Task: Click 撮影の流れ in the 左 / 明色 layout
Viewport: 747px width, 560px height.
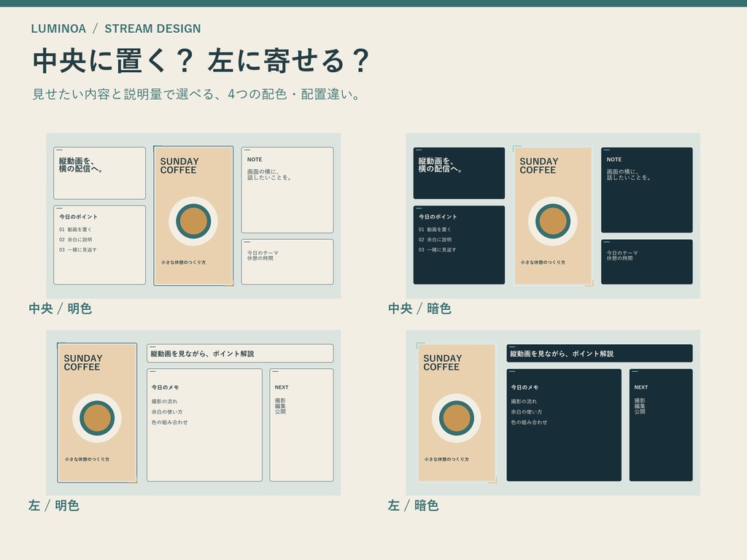Action: (164, 402)
